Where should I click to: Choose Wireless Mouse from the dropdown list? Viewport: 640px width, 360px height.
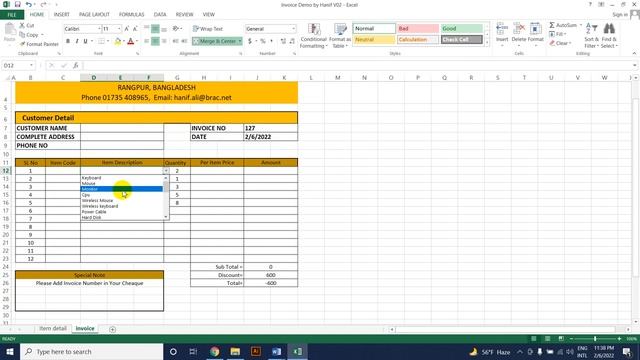coord(122,200)
